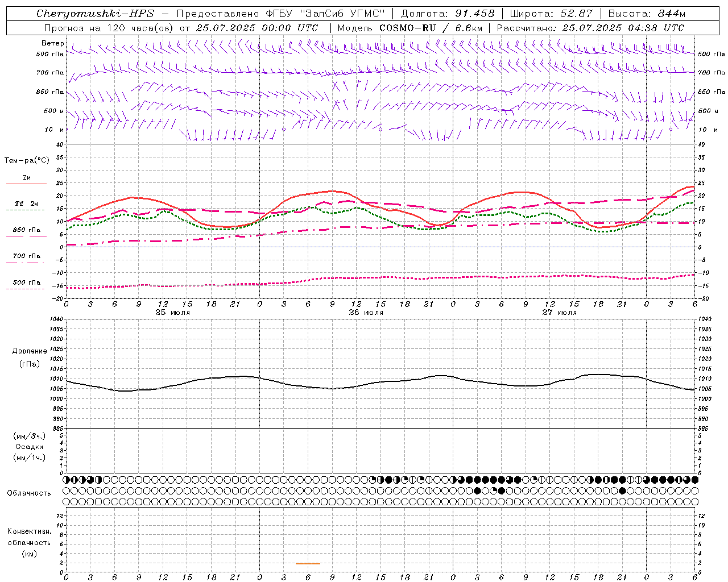The width and height of the screenshot is (728, 582).
Task: Select the Осадки precipitation label
Action: tap(30, 447)
